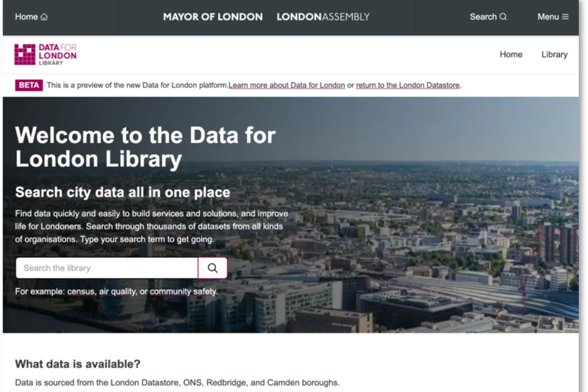Click the magnifier icon beside top Search
The width and height of the screenshot is (588, 392).
503,17
